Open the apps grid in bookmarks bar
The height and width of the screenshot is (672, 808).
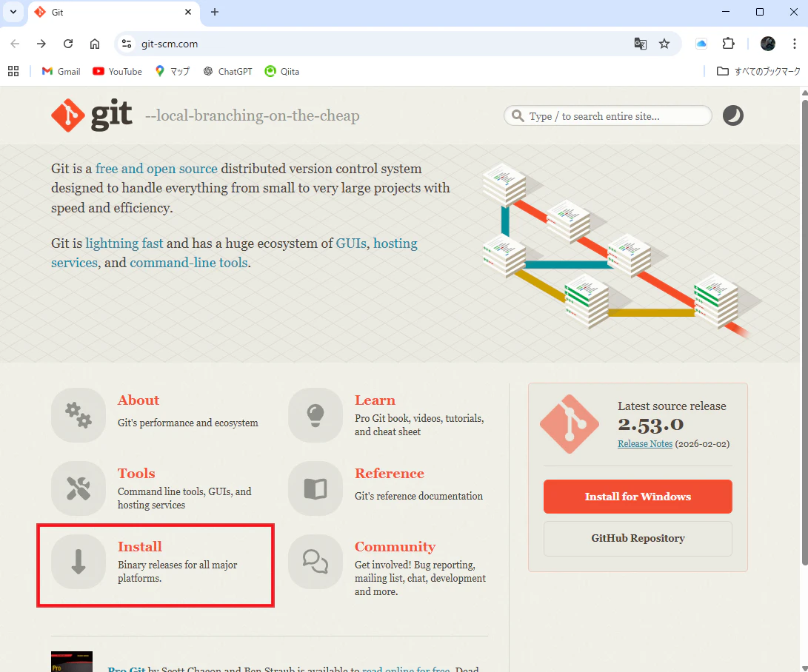(13, 71)
